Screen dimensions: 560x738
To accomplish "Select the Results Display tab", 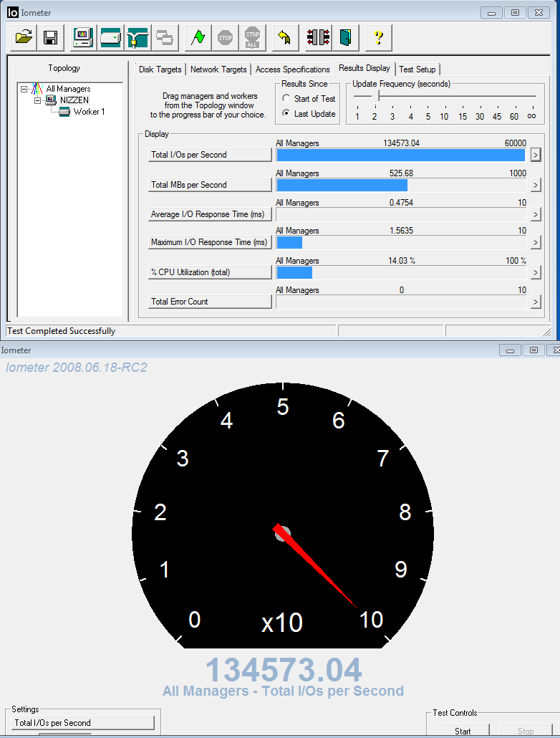I will tap(365, 68).
